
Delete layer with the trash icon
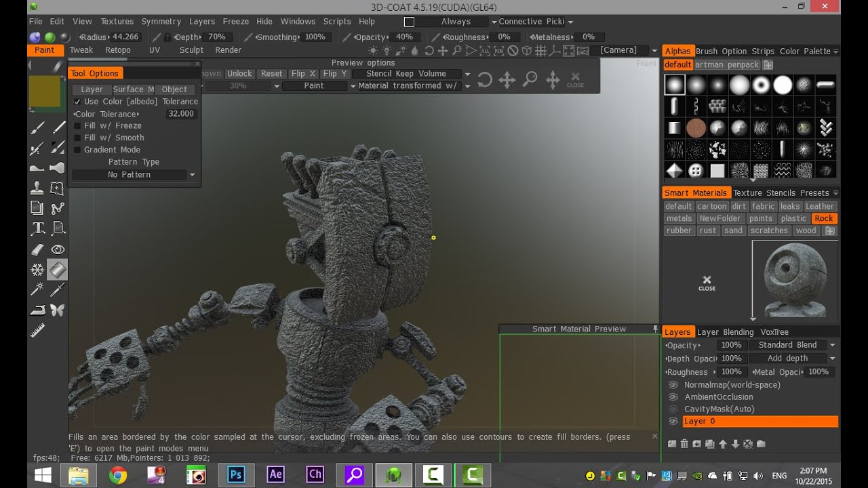684,444
